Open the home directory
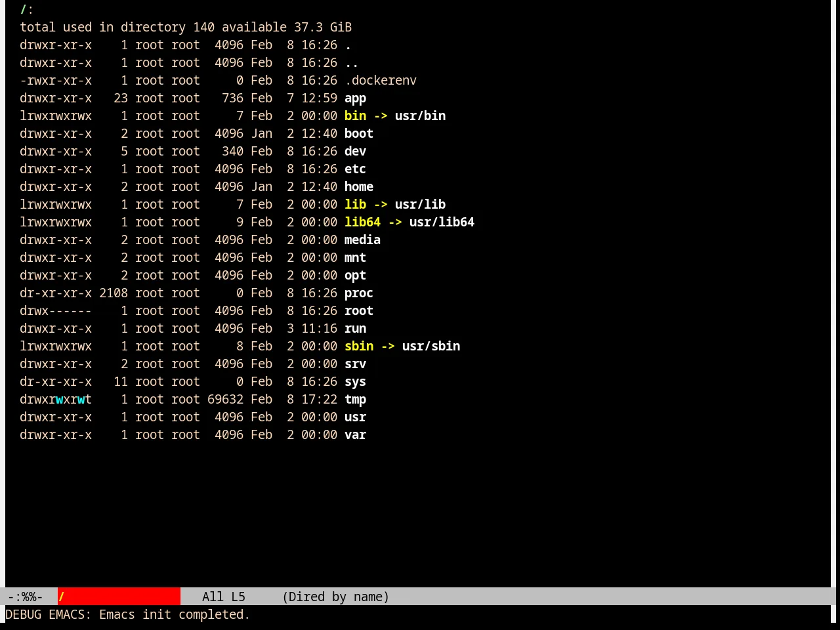This screenshot has width=840, height=630. (359, 187)
